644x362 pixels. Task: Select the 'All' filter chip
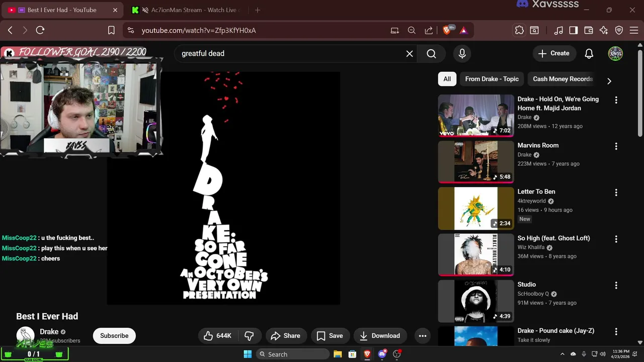(447, 79)
